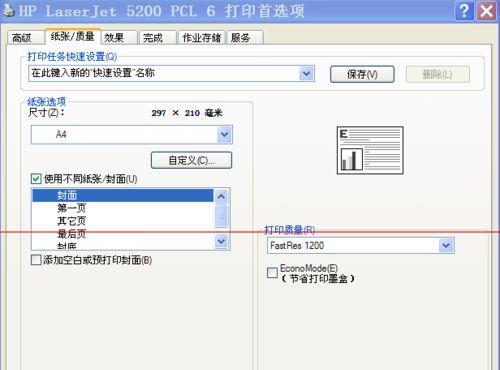Click the 保存(V) button
Viewport: 500px width, 370px height.
[362, 74]
